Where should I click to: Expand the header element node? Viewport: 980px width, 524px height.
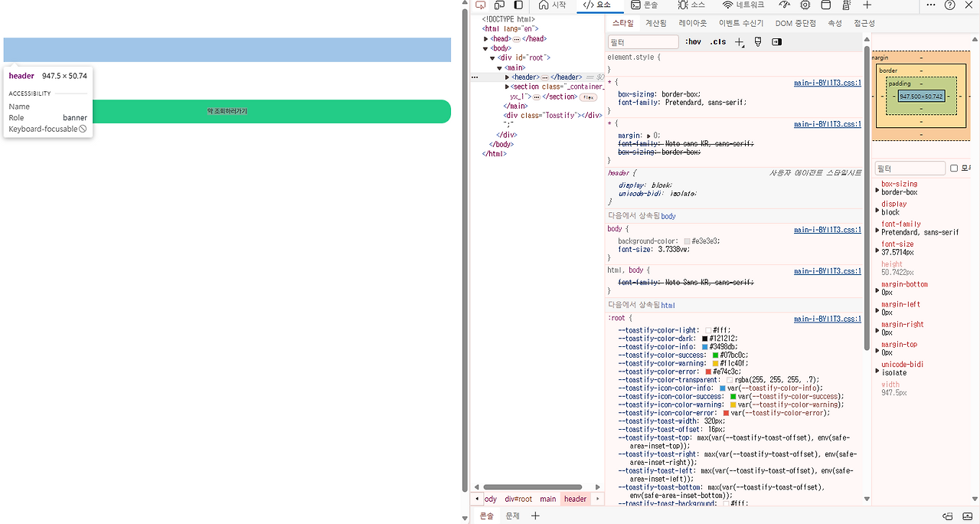pos(507,77)
